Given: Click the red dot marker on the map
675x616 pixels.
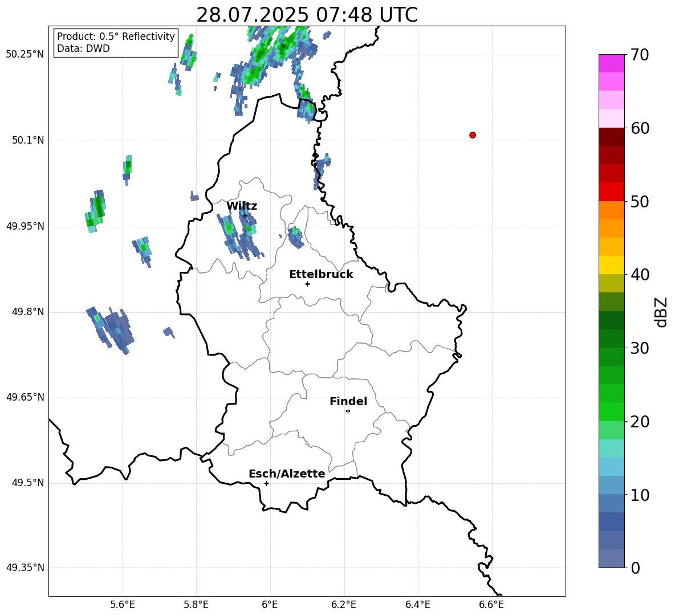Looking at the screenshot, I should [x=473, y=135].
